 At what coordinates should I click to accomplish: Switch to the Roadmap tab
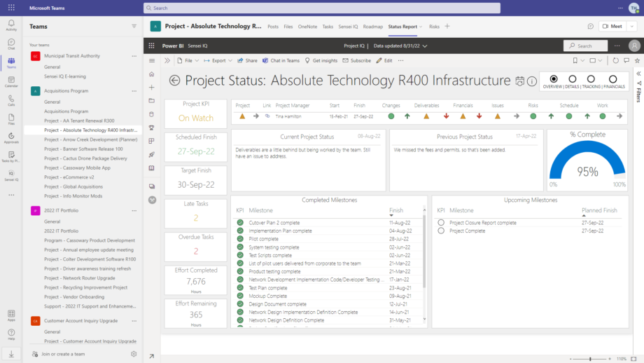[372, 27]
